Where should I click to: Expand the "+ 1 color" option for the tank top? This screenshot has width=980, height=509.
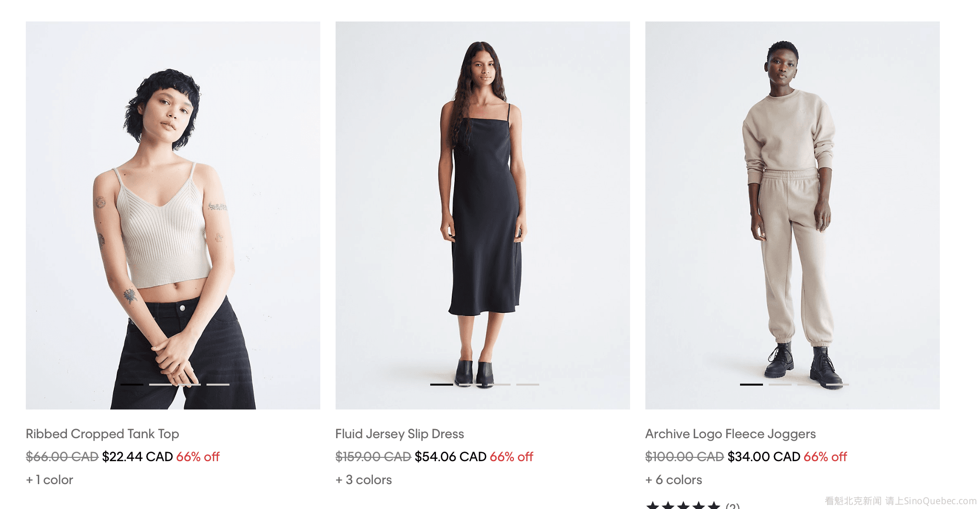pos(50,480)
